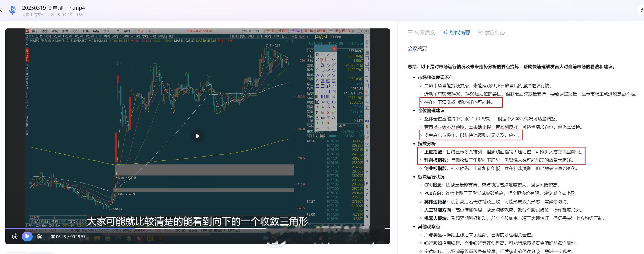Click the 1140.37 high price label on the chart
Image resolution: width=644 pixels, height=254 pixels.
(x=275, y=46)
